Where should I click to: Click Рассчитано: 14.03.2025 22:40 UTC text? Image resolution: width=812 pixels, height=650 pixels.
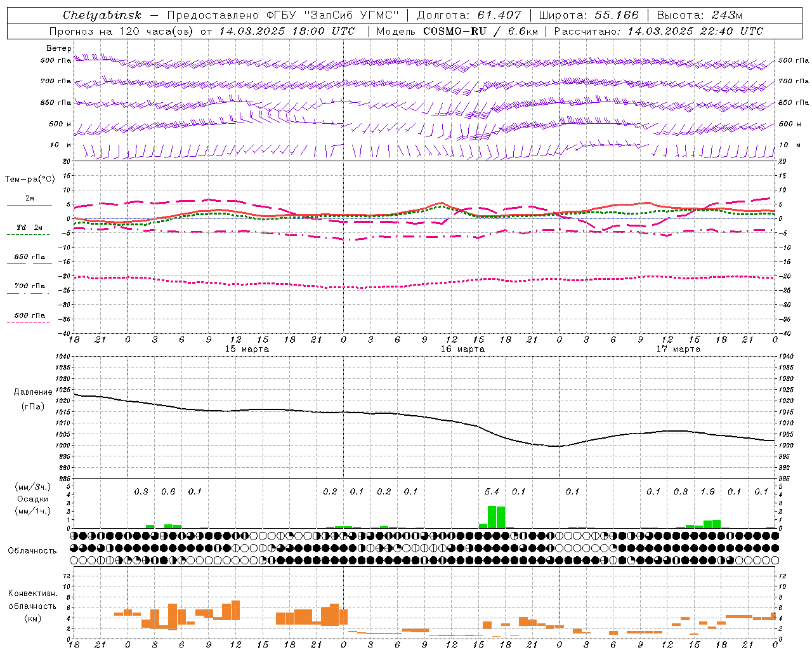pos(658,31)
